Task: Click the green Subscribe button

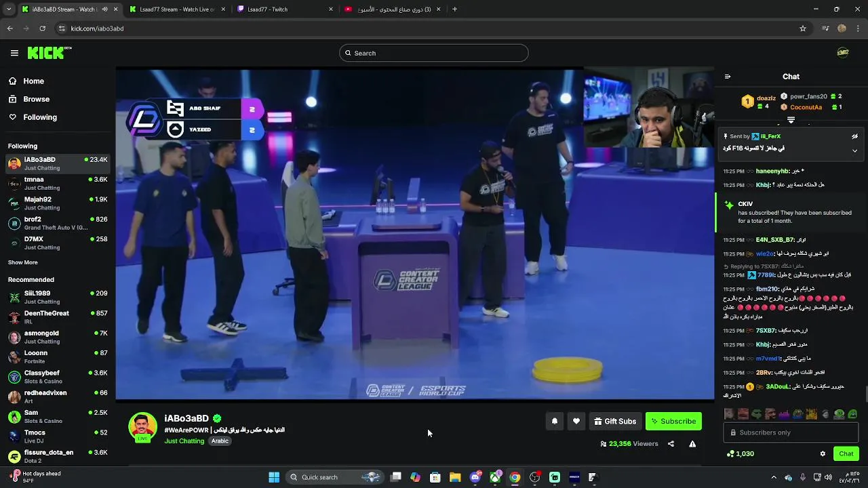Action: [673, 421]
